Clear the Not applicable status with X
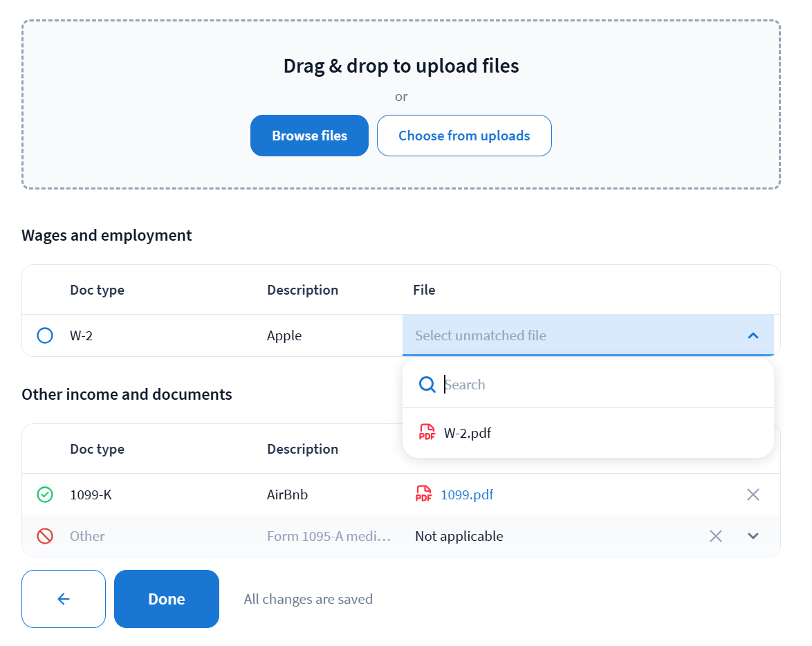 tap(716, 536)
